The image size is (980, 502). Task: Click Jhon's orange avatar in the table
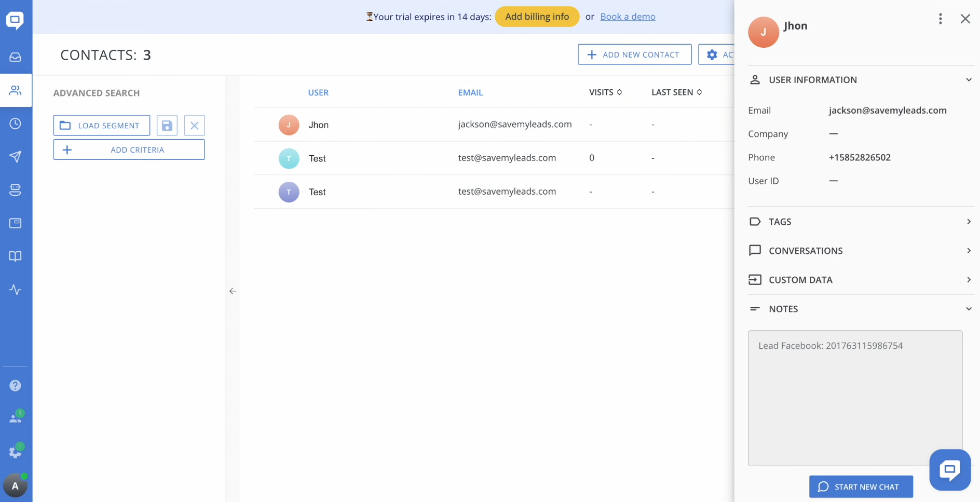click(x=289, y=125)
